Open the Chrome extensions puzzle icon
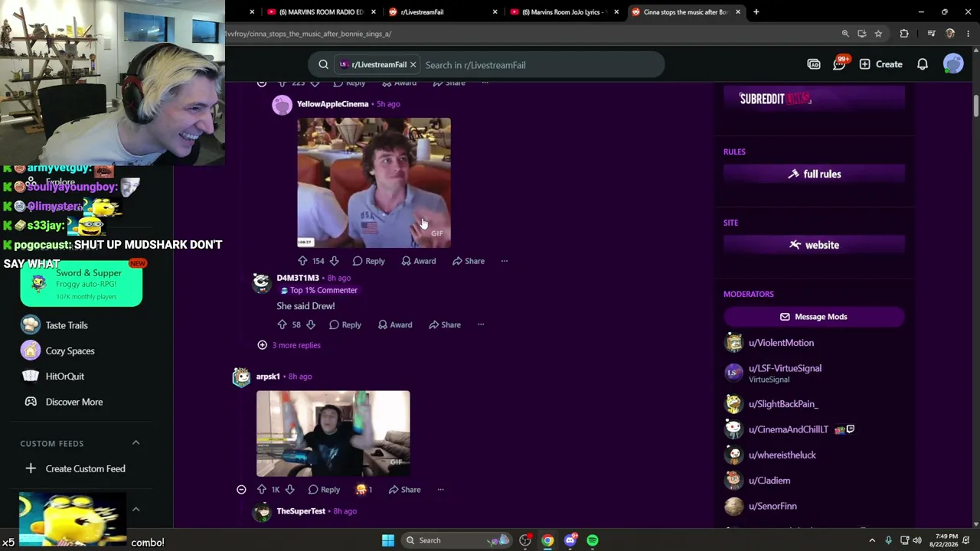The image size is (980, 551). tap(904, 34)
